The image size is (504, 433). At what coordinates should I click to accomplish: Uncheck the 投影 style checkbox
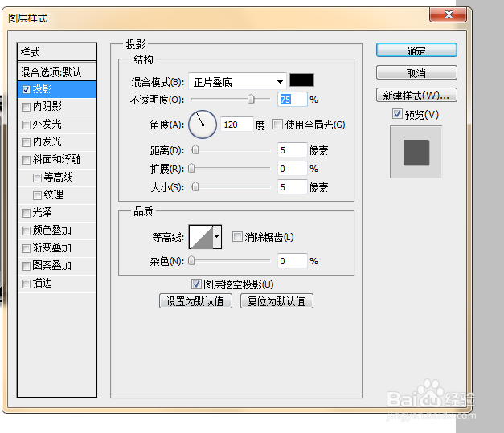(x=26, y=89)
